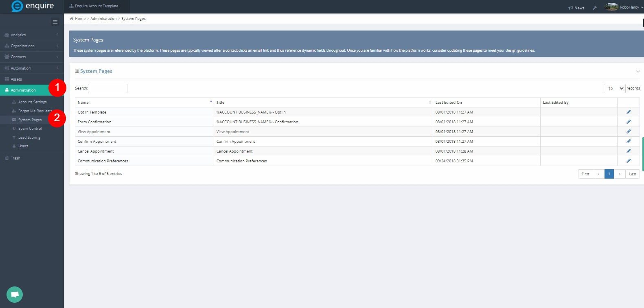Click the Lead Scoring funnel icon
The image size is (644, 308).
14,138
